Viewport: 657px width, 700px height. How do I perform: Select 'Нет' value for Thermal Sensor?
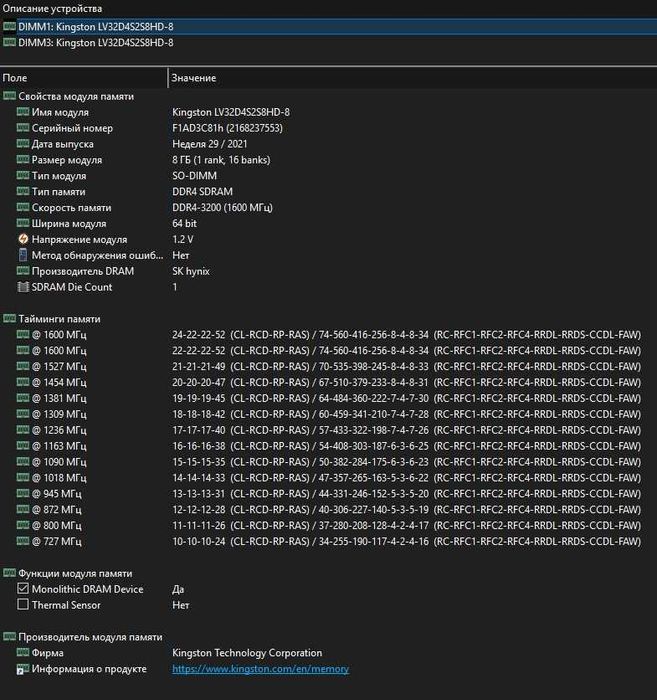click(181, 605)
